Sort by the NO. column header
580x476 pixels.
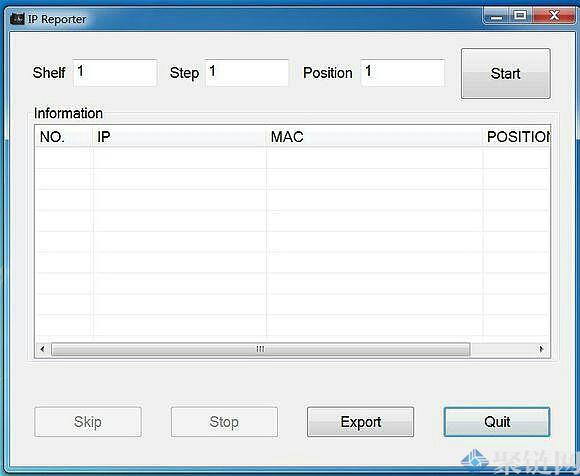click(x=63, y=137)
